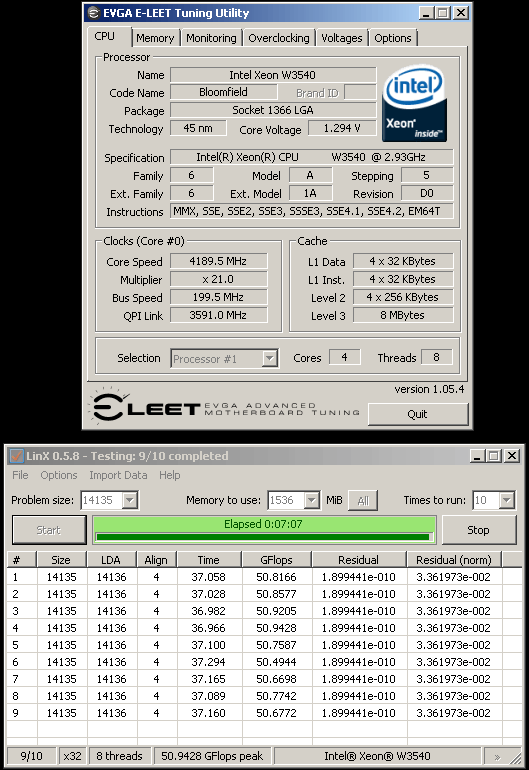This screenshot has width=529, height=770.
Task: Click the Quit button in E-LEET
Action: [418, 414]
